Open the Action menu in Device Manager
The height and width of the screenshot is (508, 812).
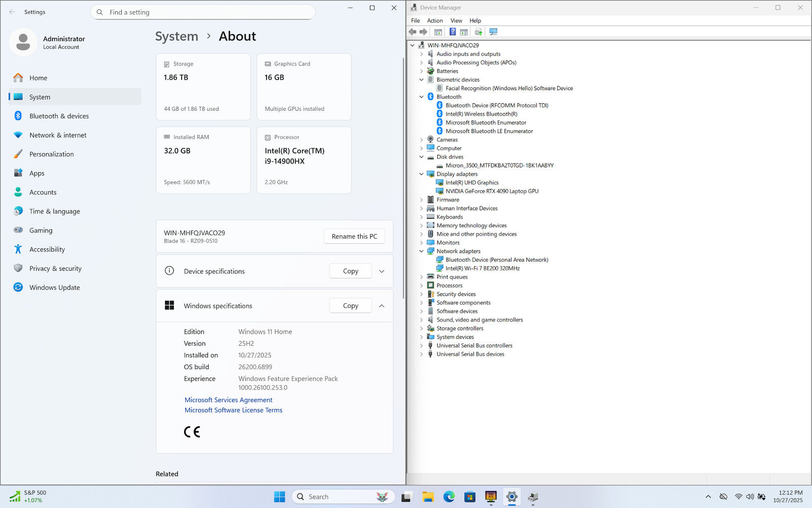pos(434,21)
